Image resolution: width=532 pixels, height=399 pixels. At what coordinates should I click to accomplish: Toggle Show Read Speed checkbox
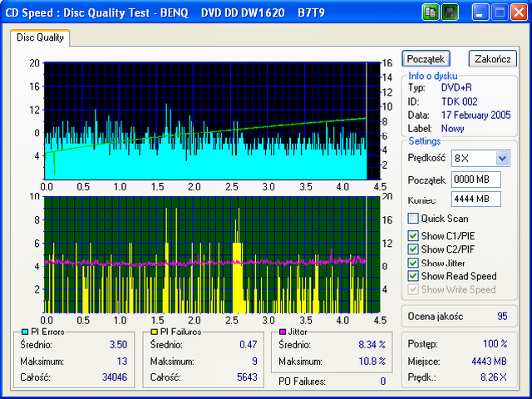413,276
